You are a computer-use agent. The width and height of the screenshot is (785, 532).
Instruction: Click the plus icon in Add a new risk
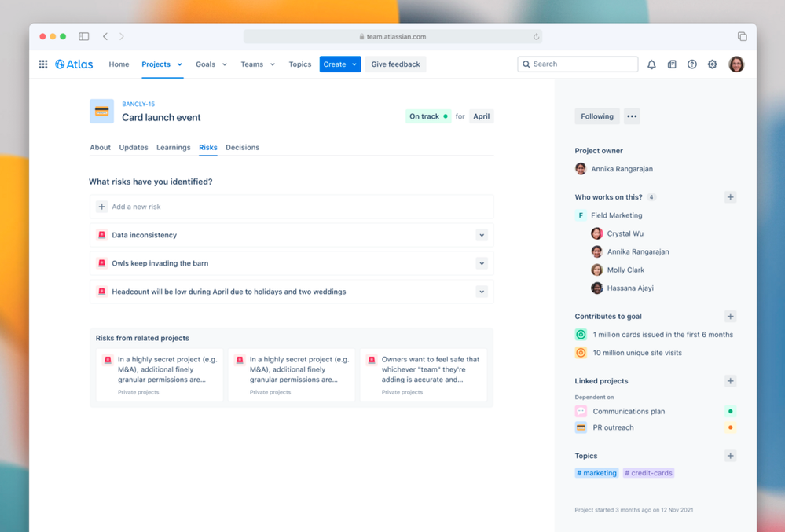point(101,207)
